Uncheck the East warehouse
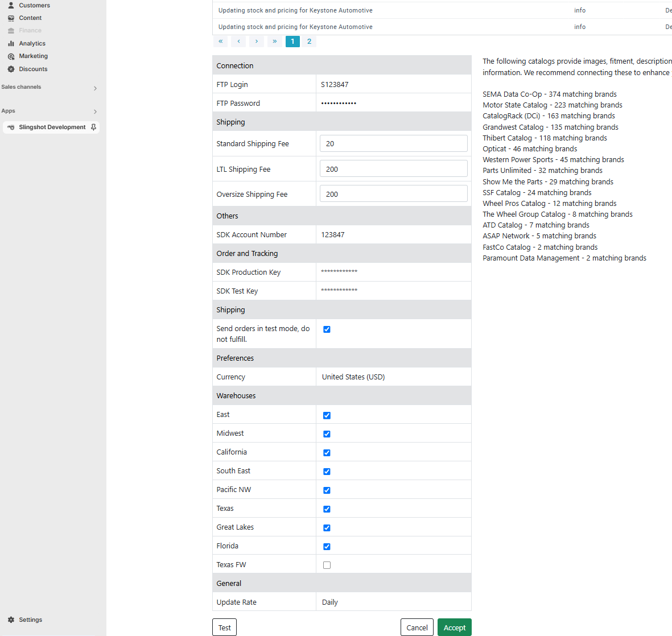Viewport: 672px width, 636px height. pos(327,415)
